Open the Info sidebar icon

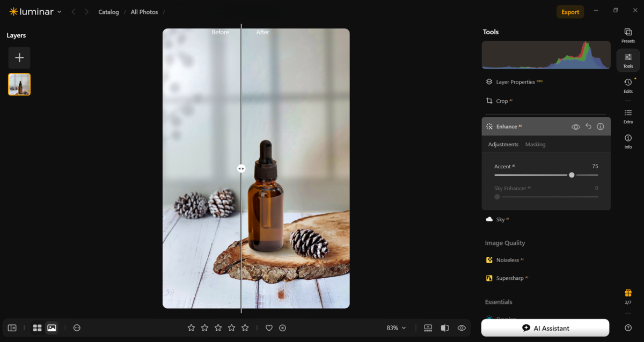pyautogui.click(x=628, y=141)
